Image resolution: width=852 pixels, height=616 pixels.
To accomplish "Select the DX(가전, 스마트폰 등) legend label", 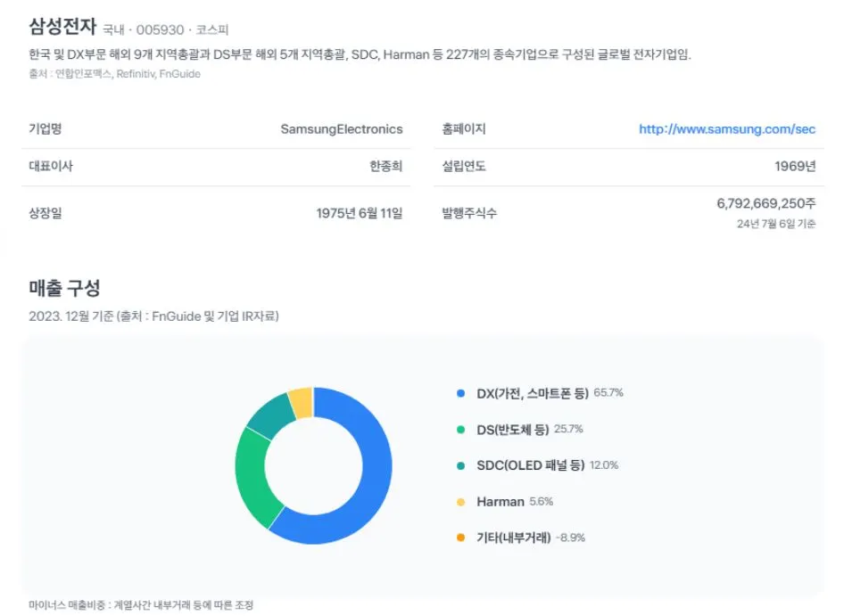I will click(x=533, y=393).
